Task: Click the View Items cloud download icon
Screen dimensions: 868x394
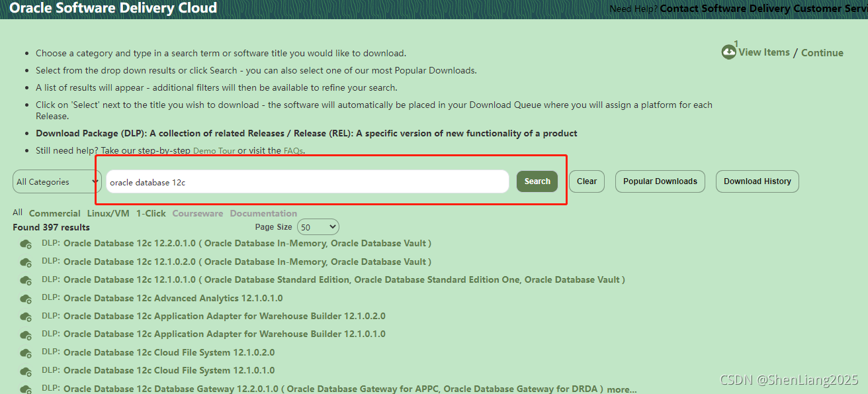Action: 728,52
